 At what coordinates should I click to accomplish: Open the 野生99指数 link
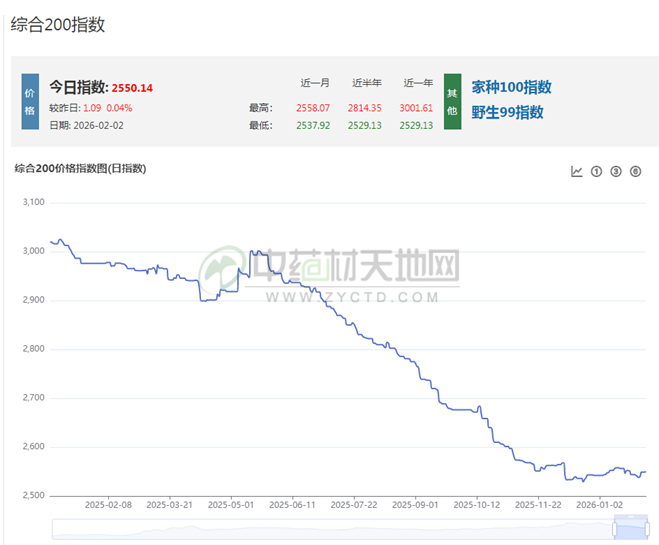point(507,112)
